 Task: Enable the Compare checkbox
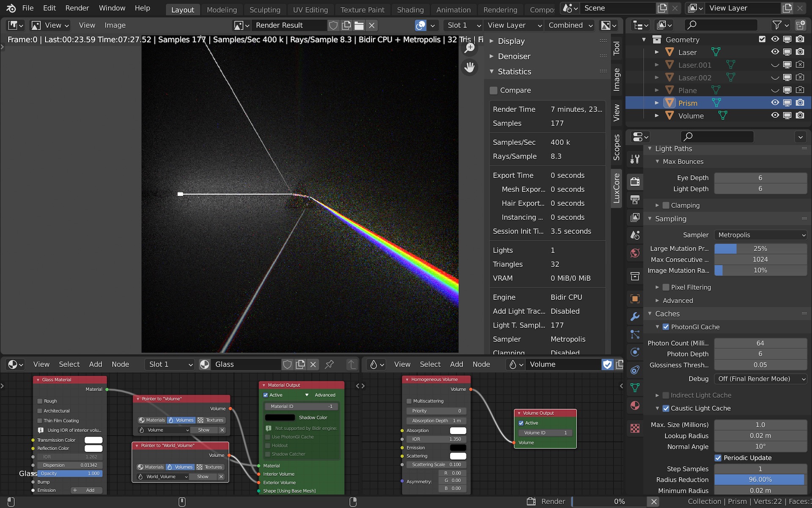[x=494, y=90]
